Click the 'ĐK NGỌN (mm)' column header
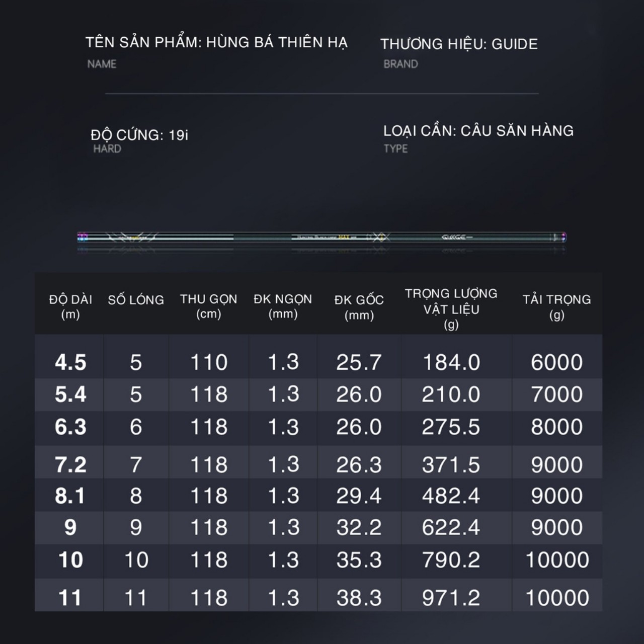Screen dimensions: 644x644 (x=283, y=306)
